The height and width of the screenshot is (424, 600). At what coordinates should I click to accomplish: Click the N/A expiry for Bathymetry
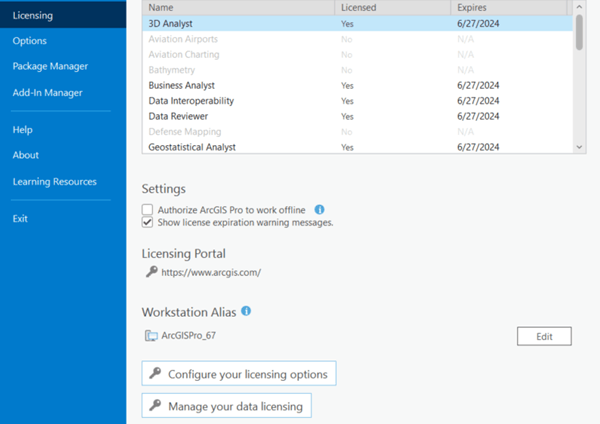click(465, 70)
